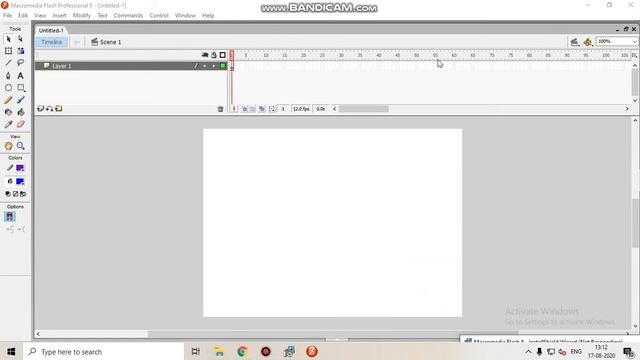Select the Gradient Transform tool

pos(20,51)
